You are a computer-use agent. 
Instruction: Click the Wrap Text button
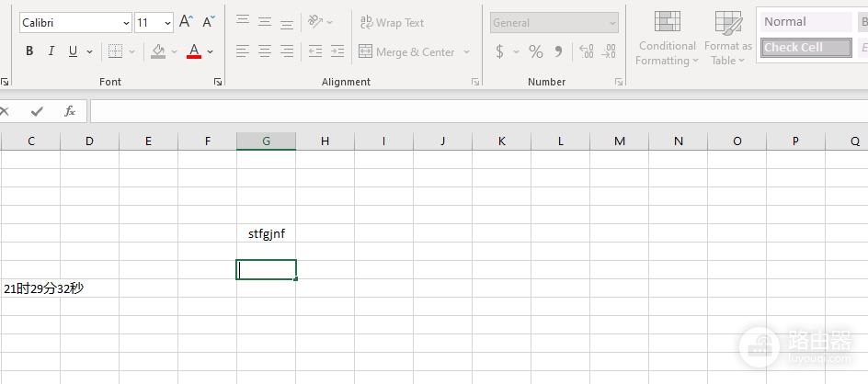[392, 23]
